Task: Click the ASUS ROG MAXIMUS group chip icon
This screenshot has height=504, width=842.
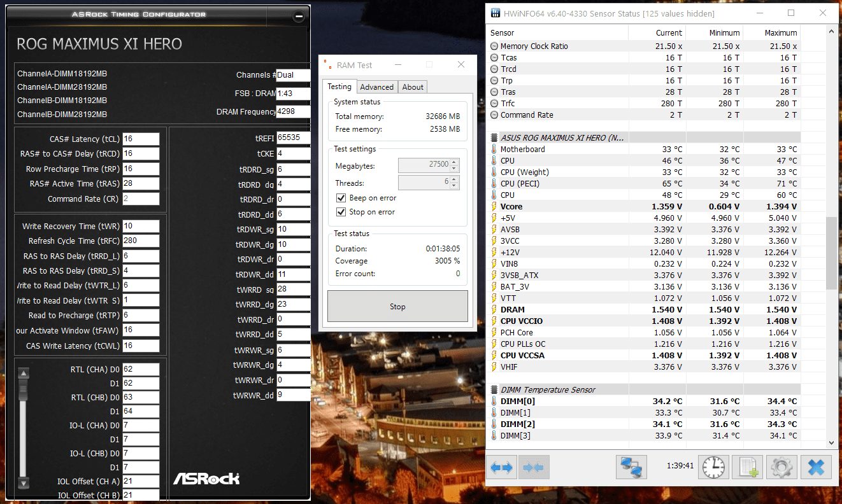Action: (x=494, y=138)
